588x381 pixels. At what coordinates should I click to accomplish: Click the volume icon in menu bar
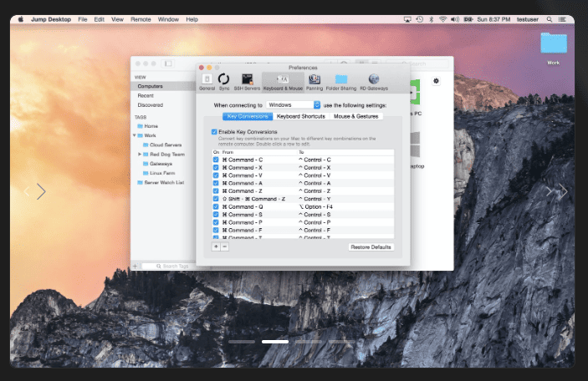pyautogui.click(x=454, y=19)
